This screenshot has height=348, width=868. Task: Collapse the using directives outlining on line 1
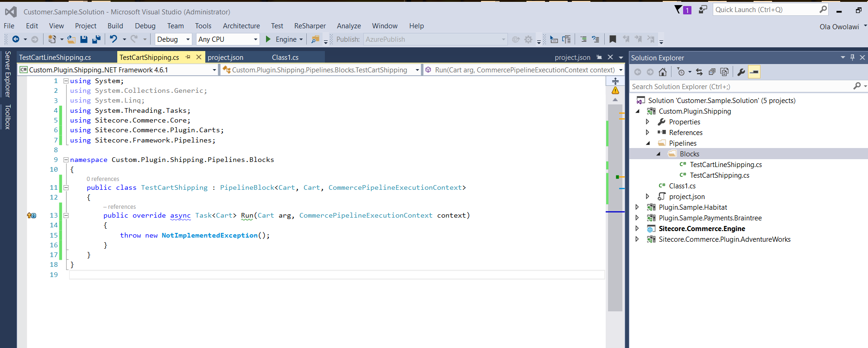66,81
